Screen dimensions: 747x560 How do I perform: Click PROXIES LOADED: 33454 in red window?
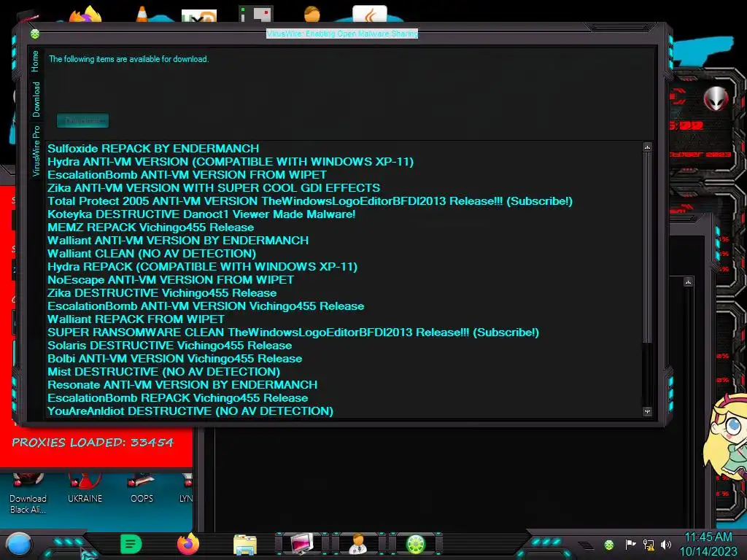click(x=93, y=443)
